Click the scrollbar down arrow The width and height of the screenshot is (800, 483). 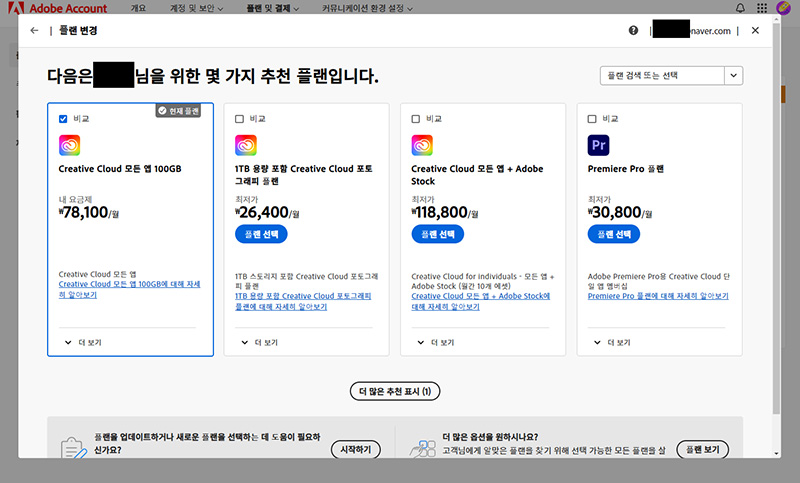tap(777, 453)
